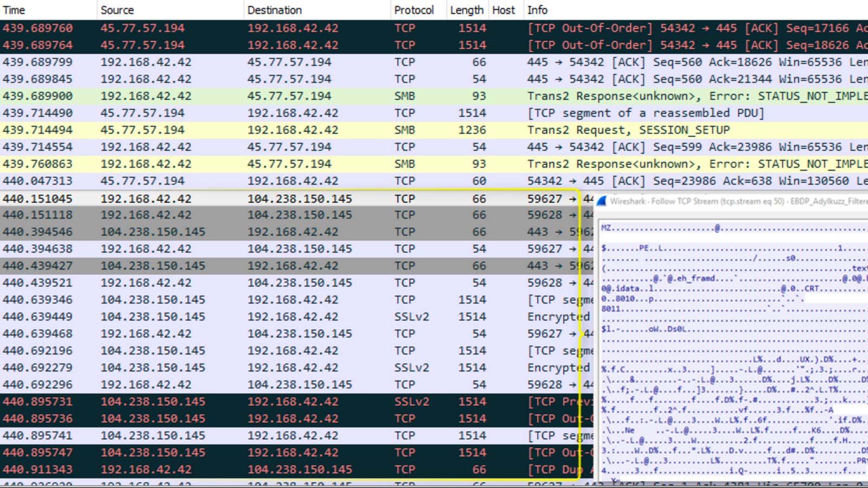This screenshot has width=868, height=488.
Task: Select the SMB packet at 439.689900
Action: (434, 96)
